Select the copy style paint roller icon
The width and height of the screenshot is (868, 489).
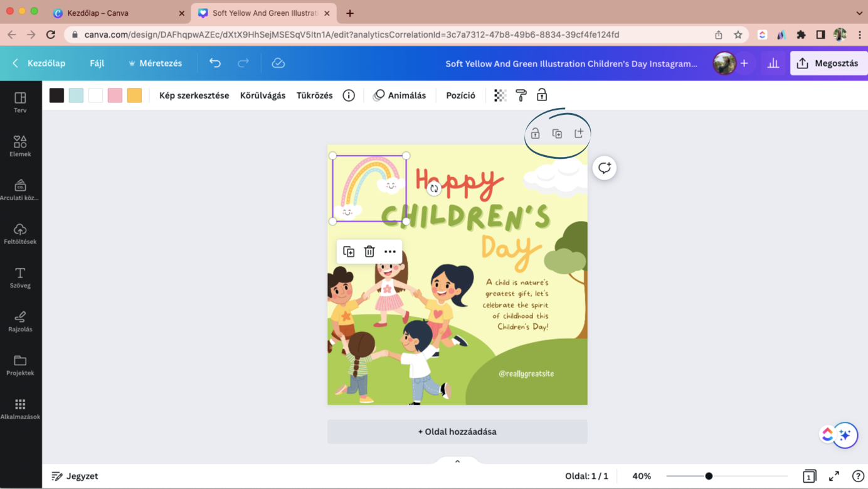pos(521,95)
